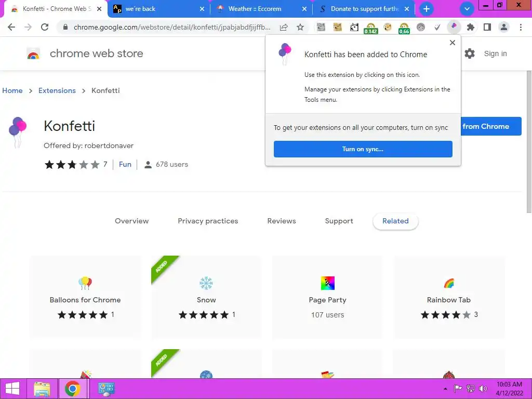
Task: Open Control Panel taskbar icon
Action: 106,389
